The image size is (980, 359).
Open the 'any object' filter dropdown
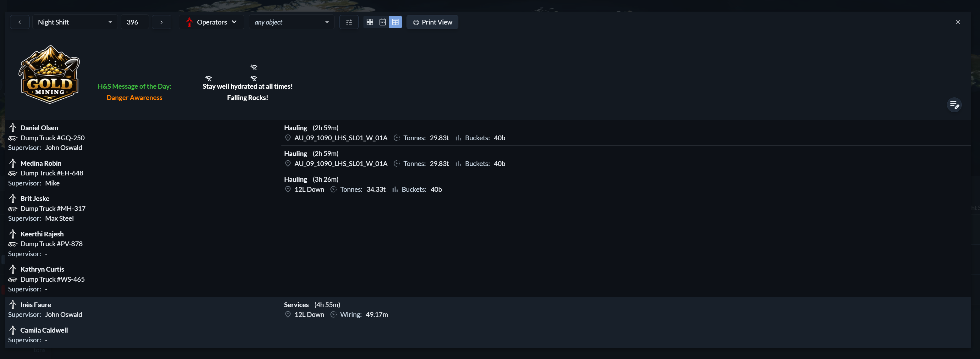click(x=291, y=22)
